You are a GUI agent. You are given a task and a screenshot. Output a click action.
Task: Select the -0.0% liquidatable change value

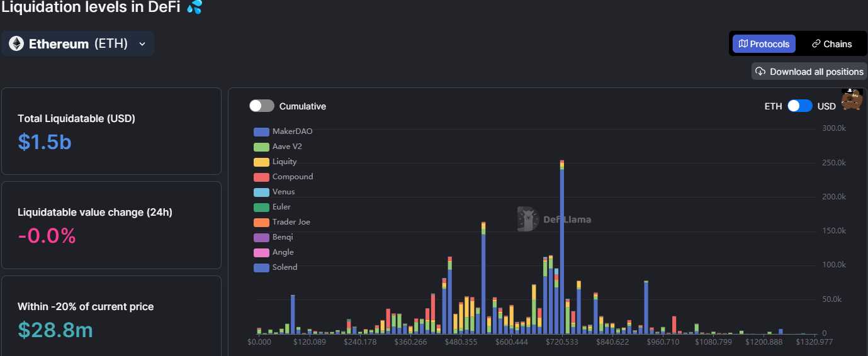pos(47,236)
